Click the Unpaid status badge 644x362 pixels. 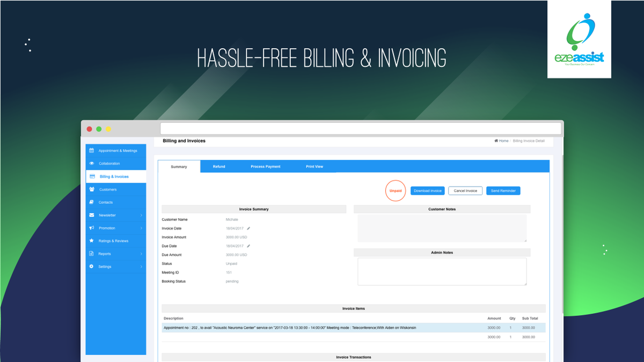[x=396, y=191]
